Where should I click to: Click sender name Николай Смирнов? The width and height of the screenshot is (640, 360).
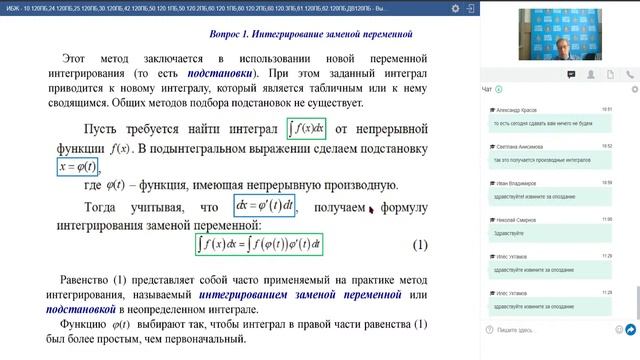point(516,220)
